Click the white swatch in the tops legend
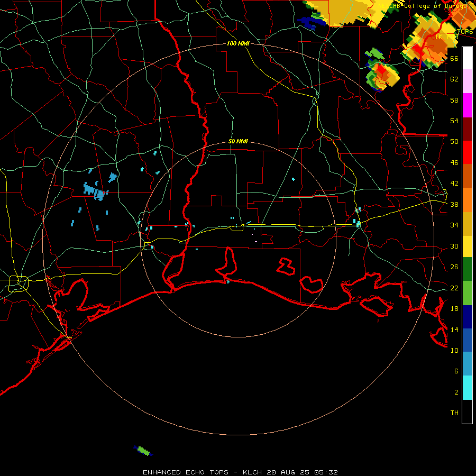Screen dimensions: 476x476 pos(467,58)
